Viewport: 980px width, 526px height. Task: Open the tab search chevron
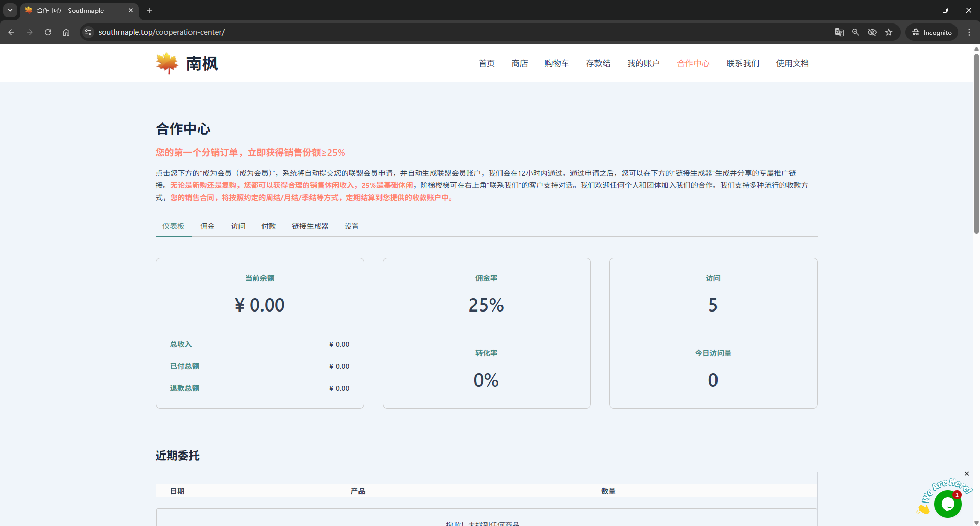[x=10, y=10]
